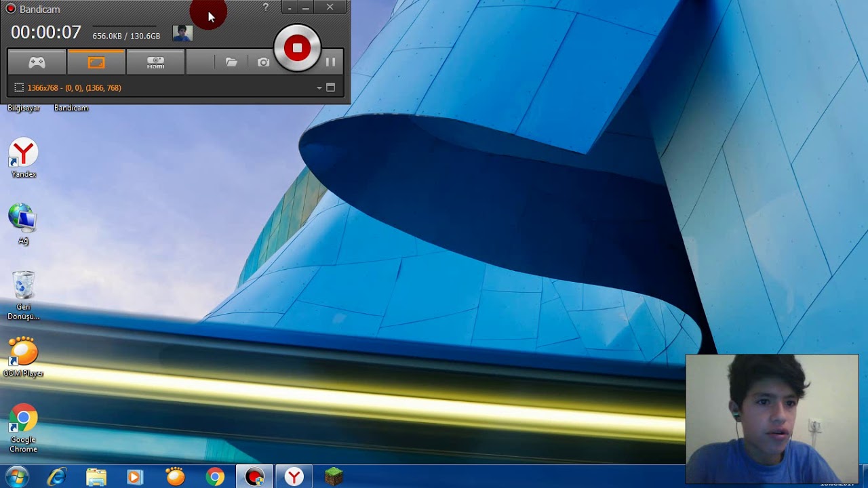Switch to Game Recording mode
The width and height of the screenshot is (868, 488).
click(x=37, y=62)
